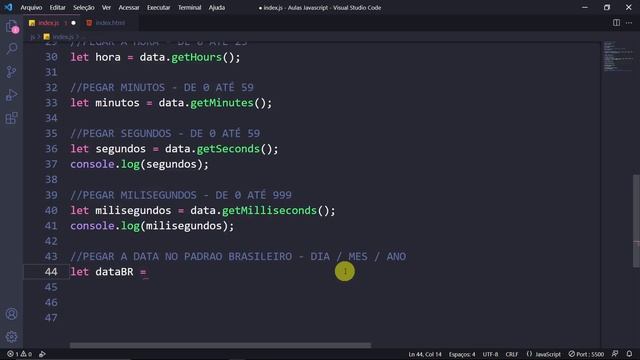Click the vertical scrollbar thumb
The width and height of the screenshot is (640, 360).
(636, 221)
